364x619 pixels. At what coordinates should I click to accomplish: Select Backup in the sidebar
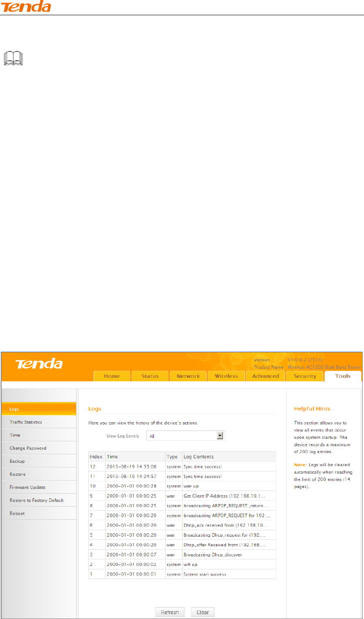pyautogui.click(x=38, y=461)
